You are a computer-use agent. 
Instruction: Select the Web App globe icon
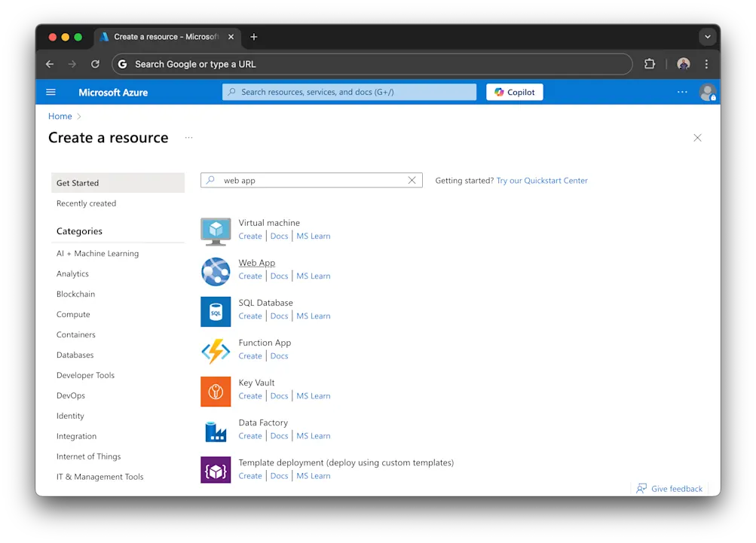(x=216, y=270)
